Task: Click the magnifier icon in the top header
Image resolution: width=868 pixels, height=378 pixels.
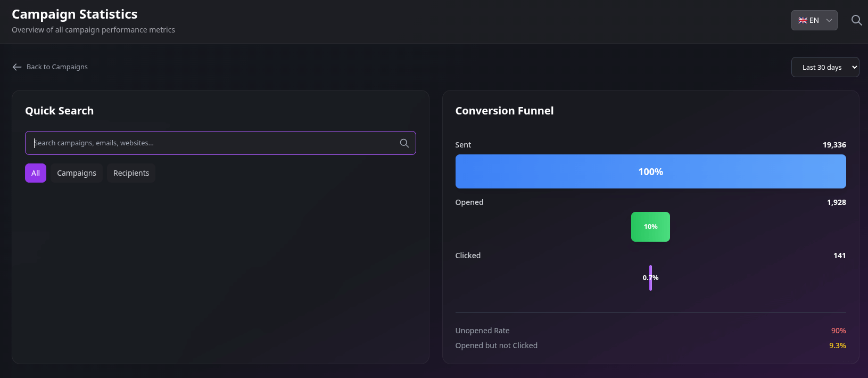Action: click(x=856, y=20)
